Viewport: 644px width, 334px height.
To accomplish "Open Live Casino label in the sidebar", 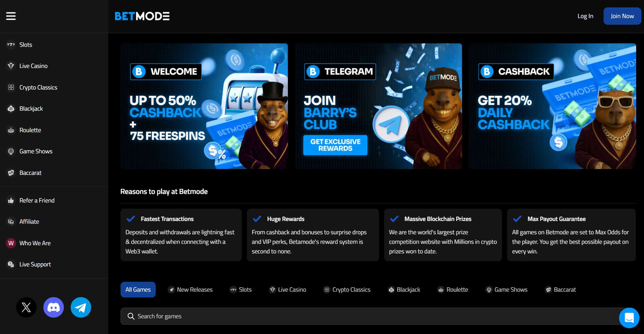I will pos(33,66).
